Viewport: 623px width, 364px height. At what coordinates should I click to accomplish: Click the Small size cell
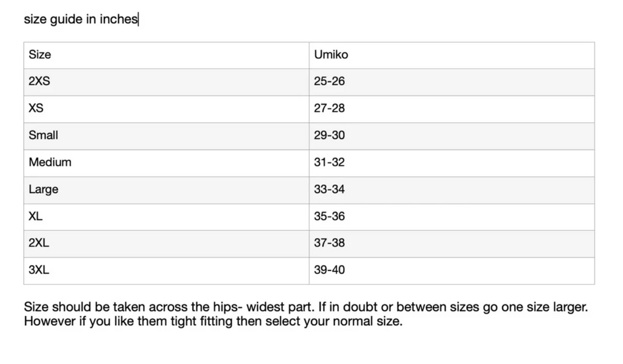click(x=167, y=136)
